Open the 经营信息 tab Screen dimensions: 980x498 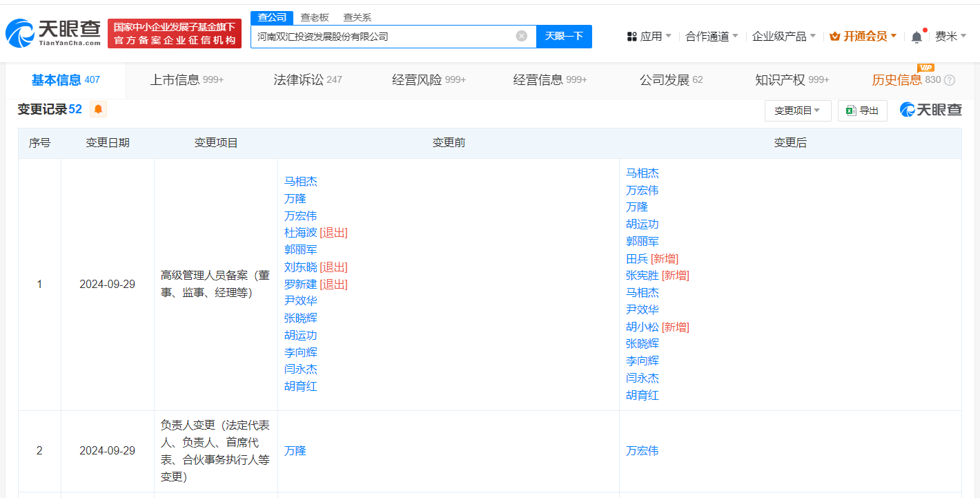pyautogui.click(x=550, y=80)
